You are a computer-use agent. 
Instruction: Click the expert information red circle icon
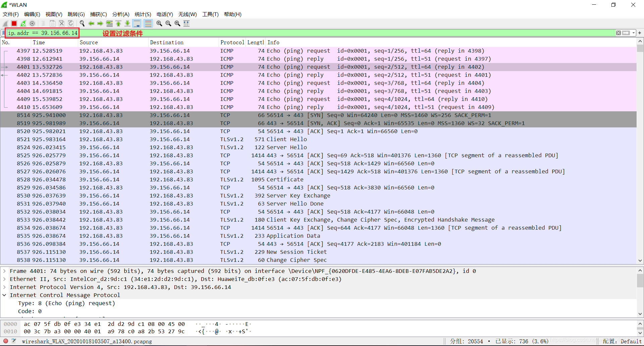click(x=5, y=341)
